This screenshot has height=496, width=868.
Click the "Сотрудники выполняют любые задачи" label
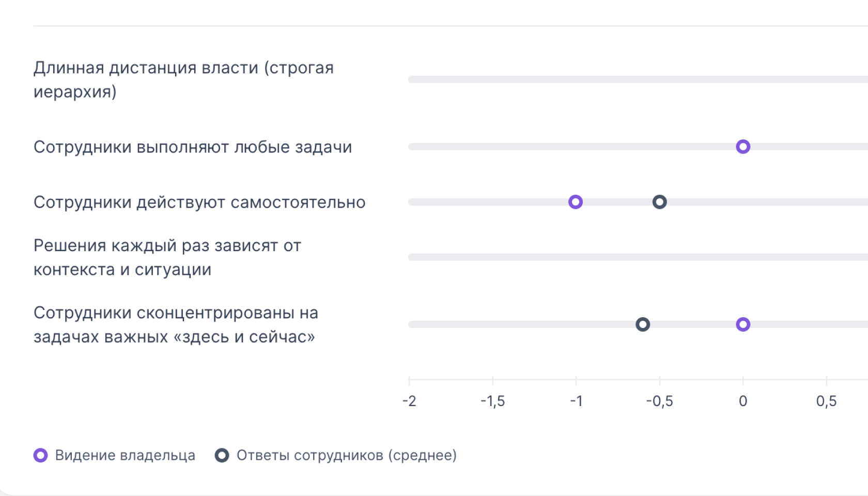tap(193, 147)
